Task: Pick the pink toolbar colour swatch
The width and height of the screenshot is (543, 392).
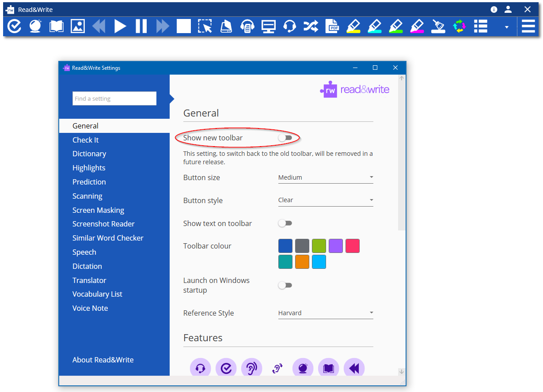Action: click(x=353, y=246)
